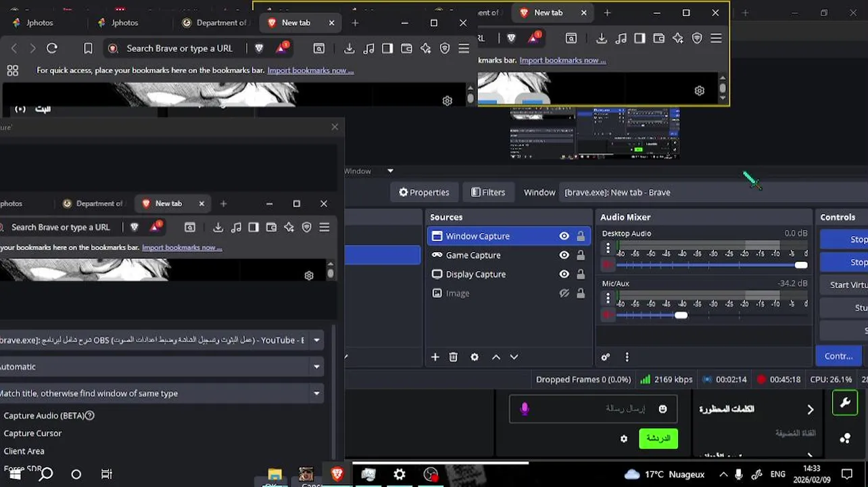Show the hidden Image source

coord(564,293)
